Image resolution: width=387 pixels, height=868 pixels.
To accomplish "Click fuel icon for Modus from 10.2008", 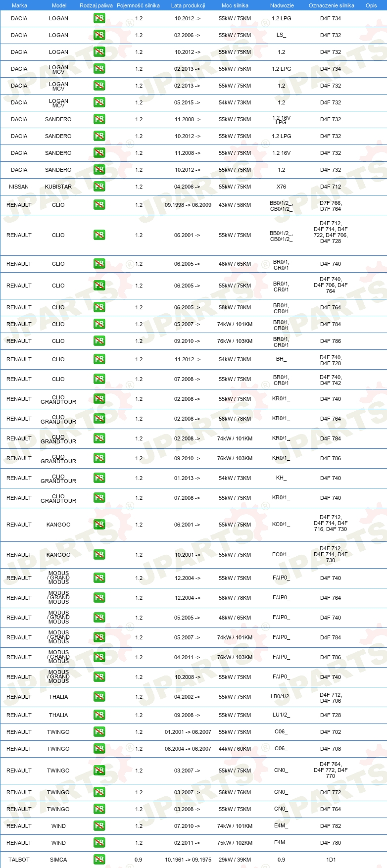I will (99, 677).
